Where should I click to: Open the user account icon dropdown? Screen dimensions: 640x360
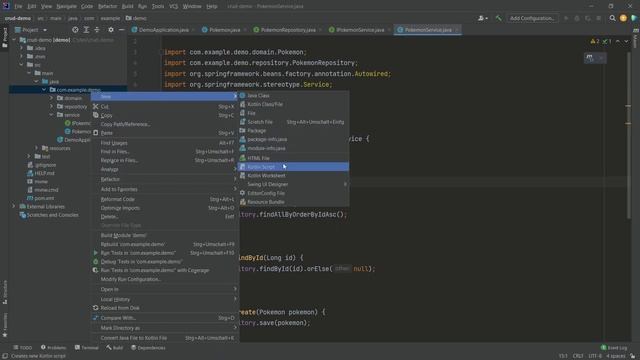482,18
